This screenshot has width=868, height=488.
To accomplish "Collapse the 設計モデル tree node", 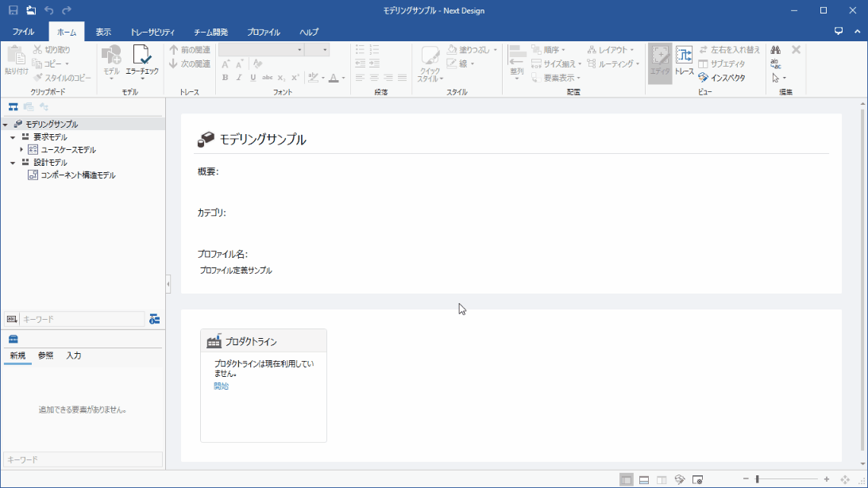I will coord(14,163).
